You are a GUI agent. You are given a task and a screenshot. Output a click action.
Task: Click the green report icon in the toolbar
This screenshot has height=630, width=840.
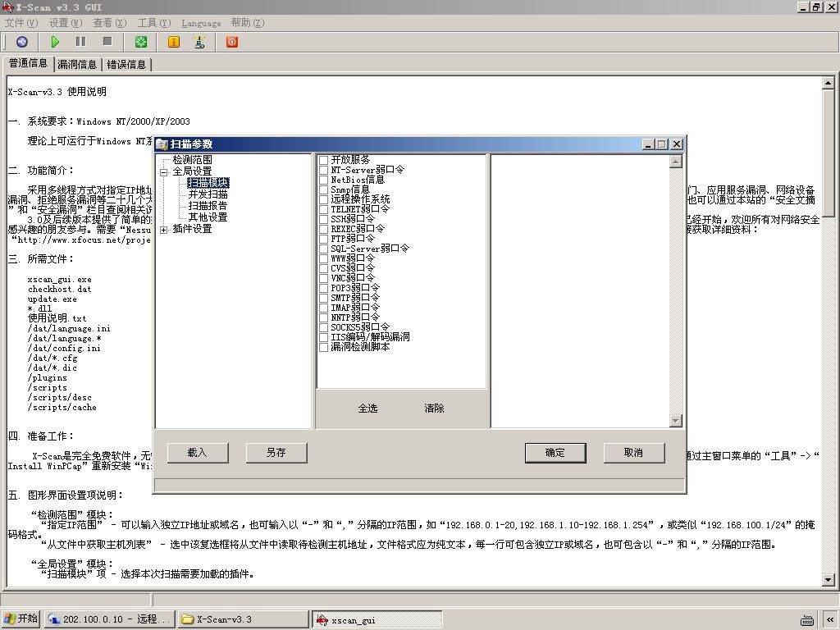[141, 42]
